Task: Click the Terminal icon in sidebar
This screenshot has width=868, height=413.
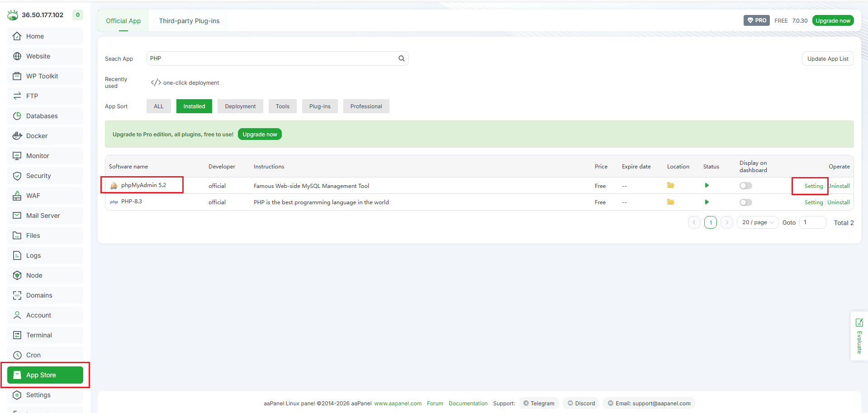Action: (17, 335)
